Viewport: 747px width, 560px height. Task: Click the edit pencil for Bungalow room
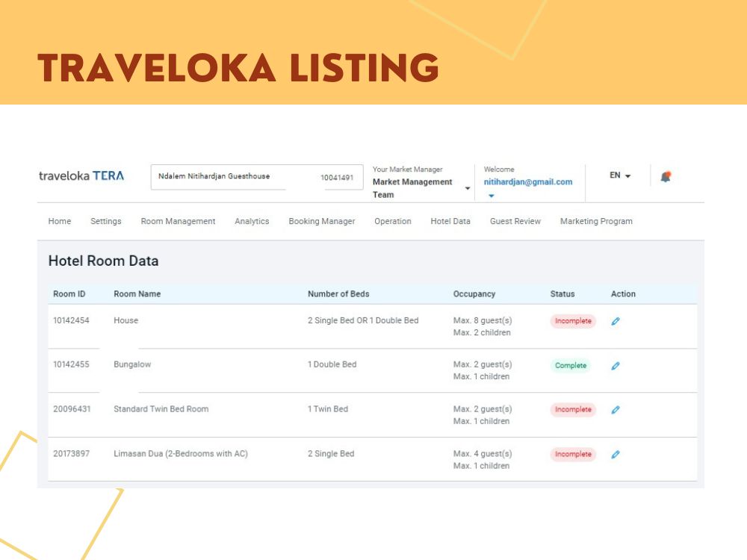616,366
